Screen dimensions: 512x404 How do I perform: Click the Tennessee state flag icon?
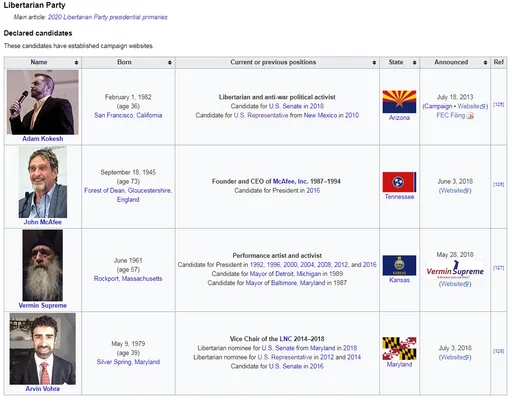point(399,182)
